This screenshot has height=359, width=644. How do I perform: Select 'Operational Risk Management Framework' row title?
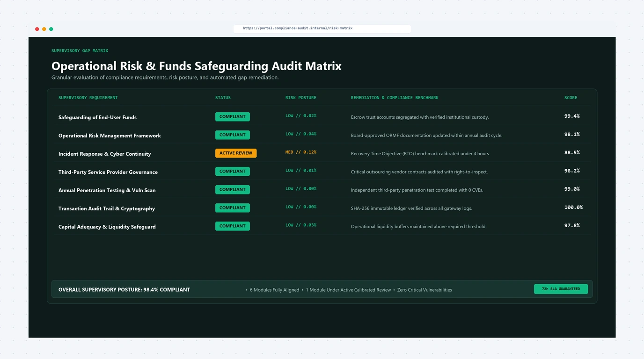tap(110, 136)
